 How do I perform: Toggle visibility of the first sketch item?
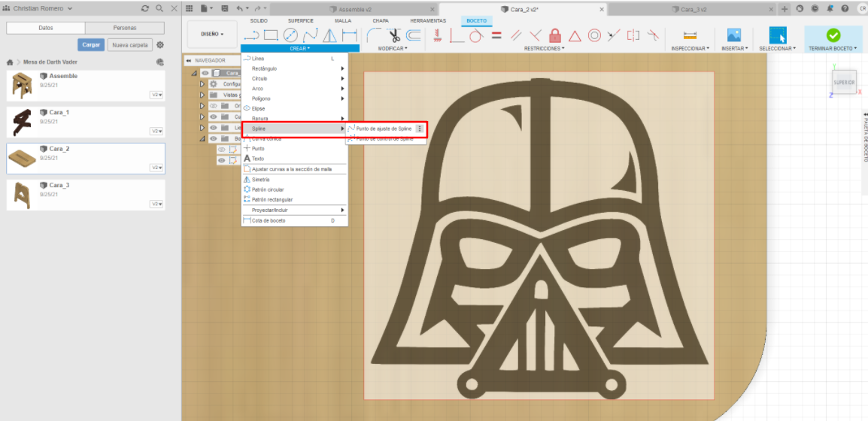tap(221, 150)
